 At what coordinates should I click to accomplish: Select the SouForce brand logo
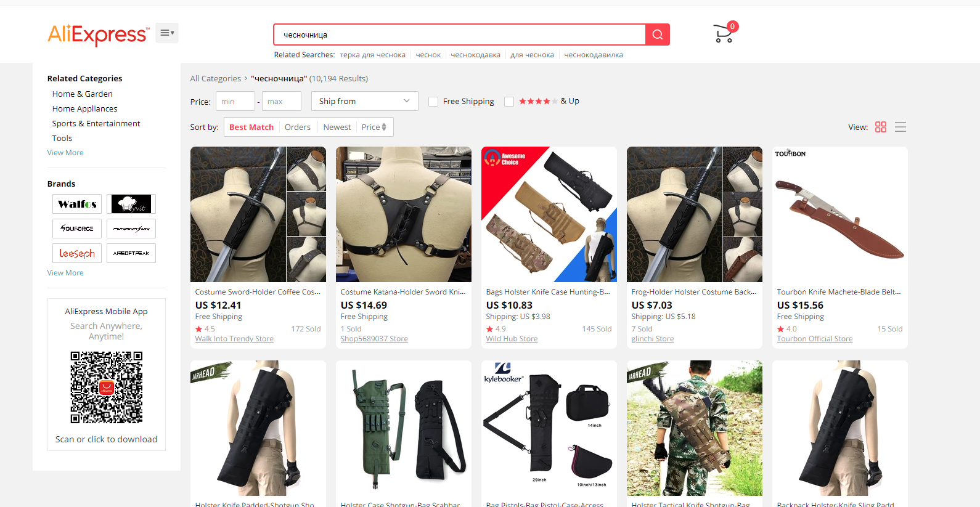pos(77,229)
